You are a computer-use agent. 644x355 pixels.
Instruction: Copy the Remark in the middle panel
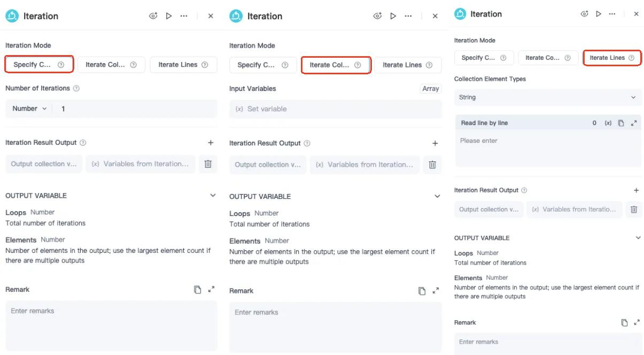point(422,291)
